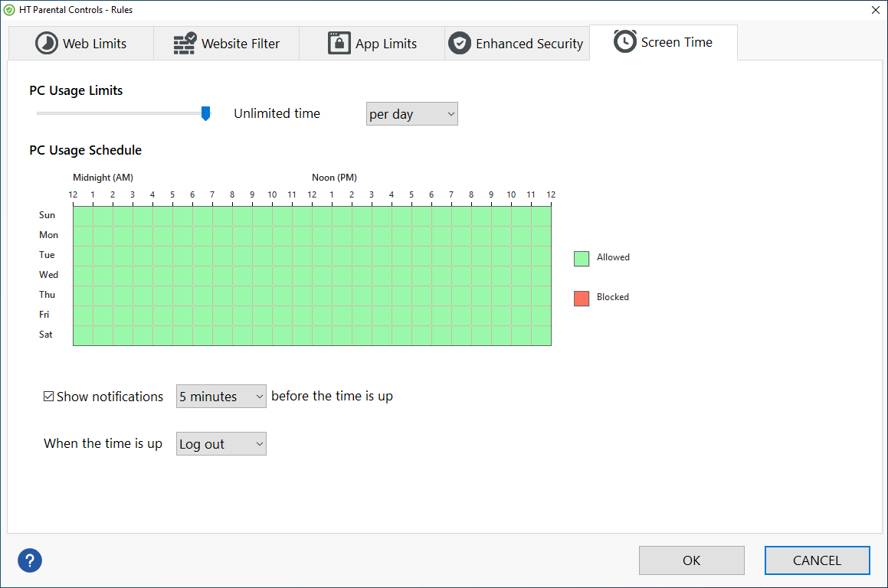Viewport: 888px width, 588px height.
Task: Open the Log out action dropdown
Action: 221,444
